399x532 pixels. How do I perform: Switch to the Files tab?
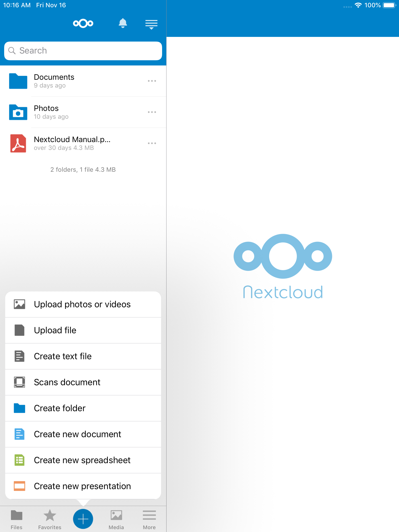click(x=17, y=520)
